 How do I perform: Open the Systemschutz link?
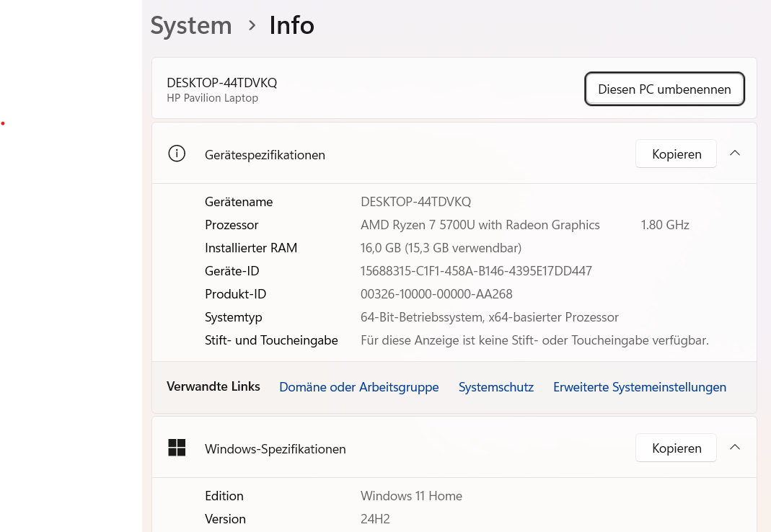click(496, 387)
